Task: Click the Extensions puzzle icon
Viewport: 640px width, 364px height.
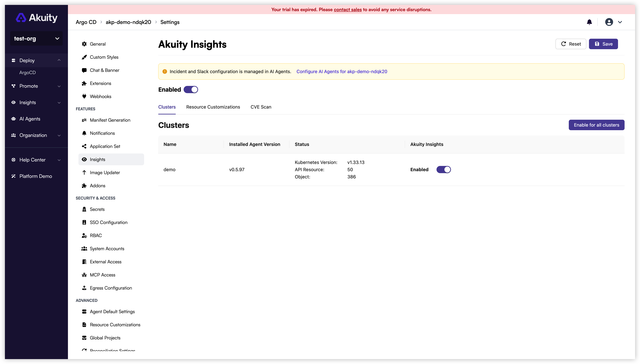Action: [x=84, y=83]
